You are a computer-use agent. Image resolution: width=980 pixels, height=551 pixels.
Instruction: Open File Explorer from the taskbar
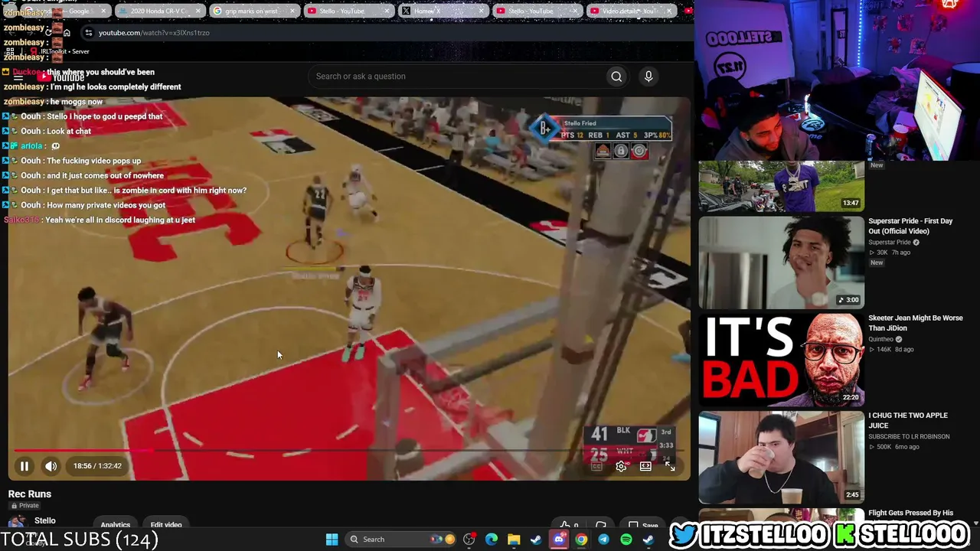tap(514, 540)
